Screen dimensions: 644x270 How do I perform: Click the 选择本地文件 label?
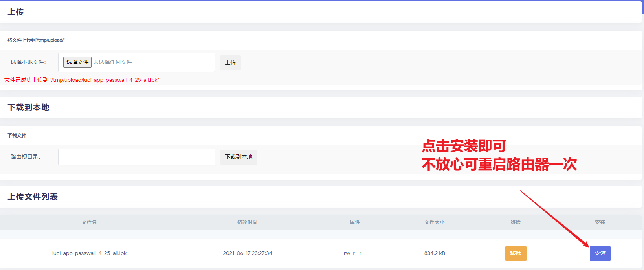tap(28, 62)
